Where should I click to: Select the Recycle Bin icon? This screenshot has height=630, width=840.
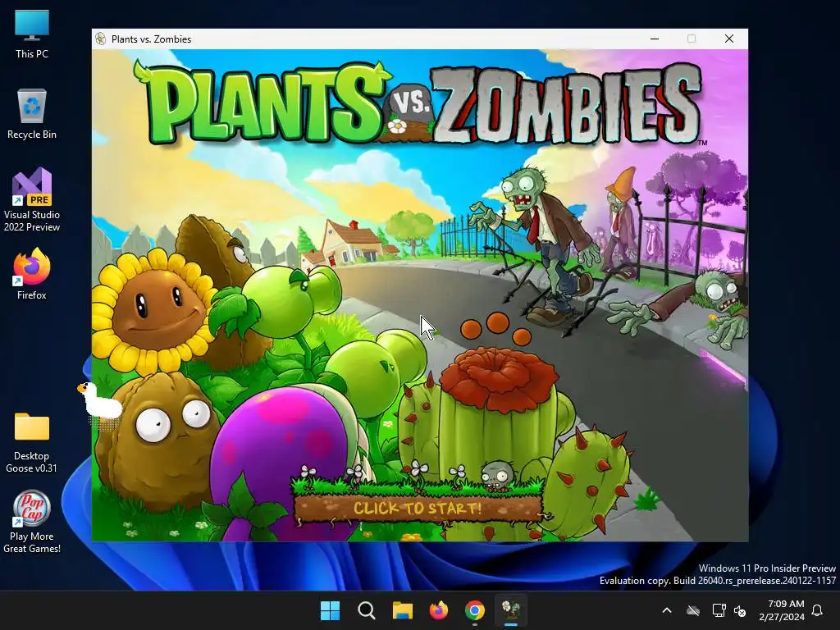click(x=32, y=114)
